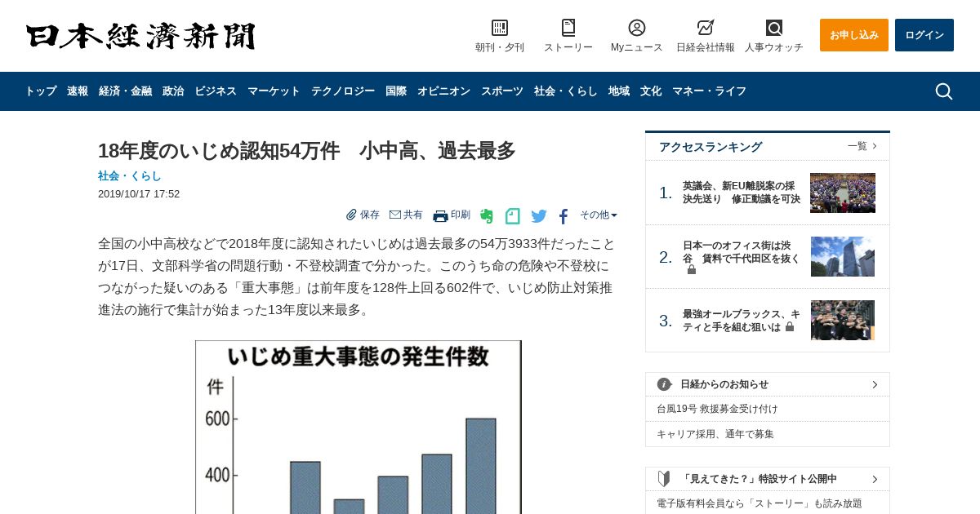Open the ストーリー book icon
Screen dimensions: 980x514
tap(568, 28)
